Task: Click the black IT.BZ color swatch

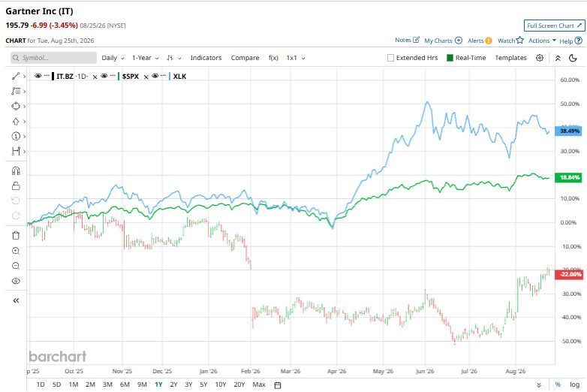Action: pos(53,77)
